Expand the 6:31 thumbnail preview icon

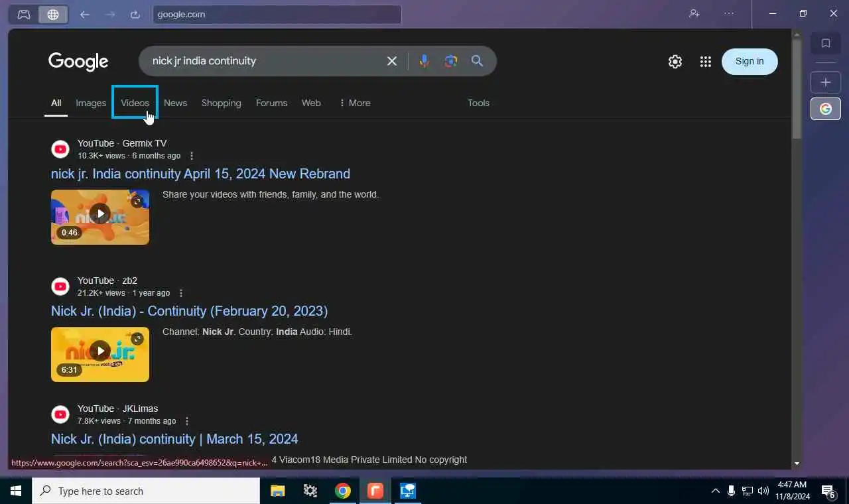coord(137,338)
